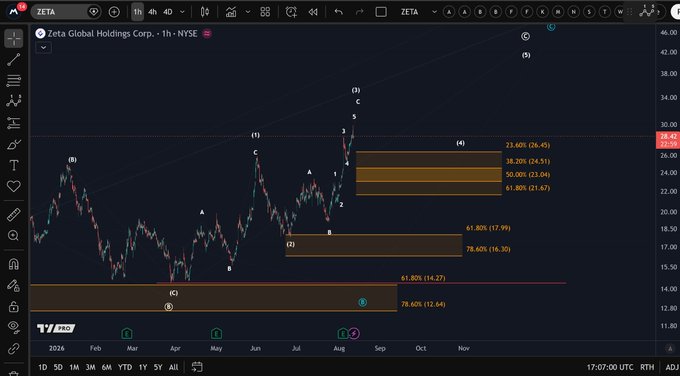Toggle Hide all drawings eye icon

point(13,327)
